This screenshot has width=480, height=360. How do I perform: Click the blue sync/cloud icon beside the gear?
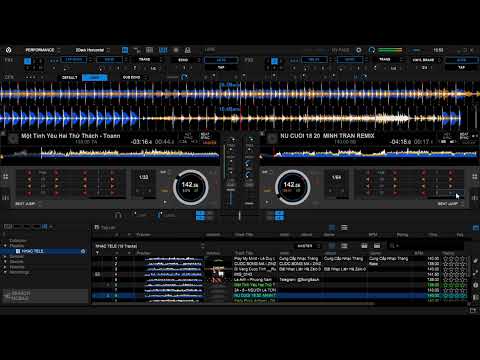(x=372, y=50)
